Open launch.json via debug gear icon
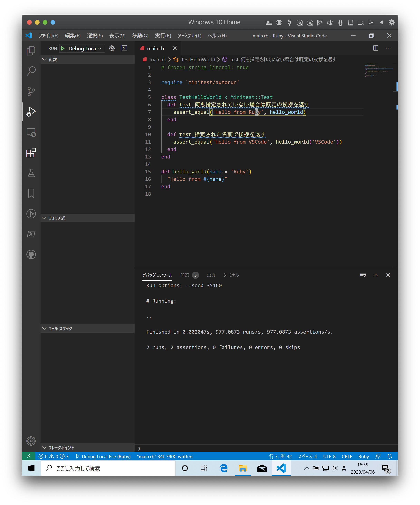This screenshot has height=505, width=420. tap(112, 48)
